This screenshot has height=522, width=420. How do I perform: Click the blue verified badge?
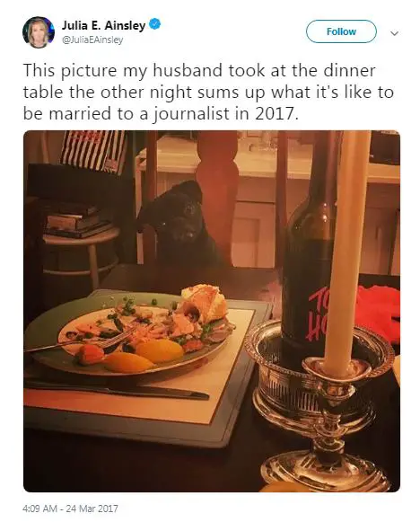click(x=155, y=24)
